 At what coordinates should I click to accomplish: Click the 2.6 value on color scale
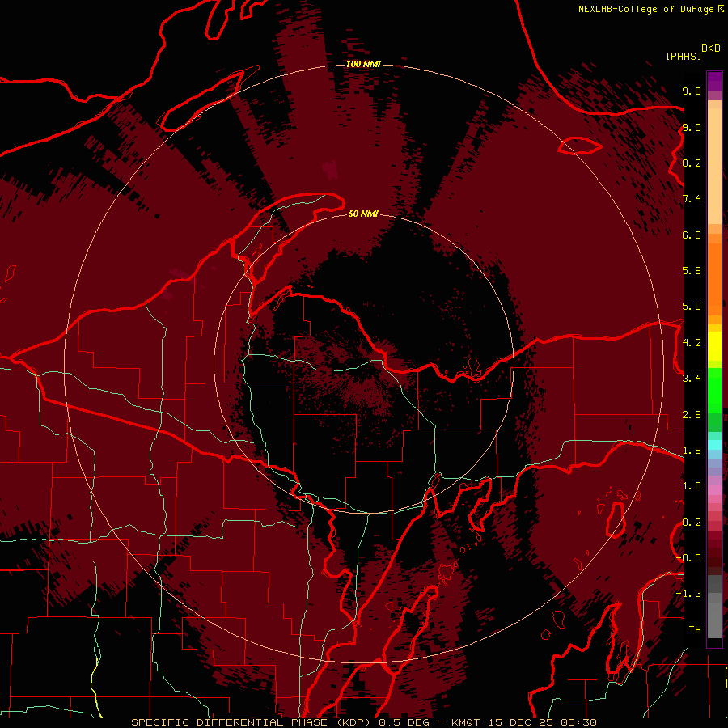[692, 415]
